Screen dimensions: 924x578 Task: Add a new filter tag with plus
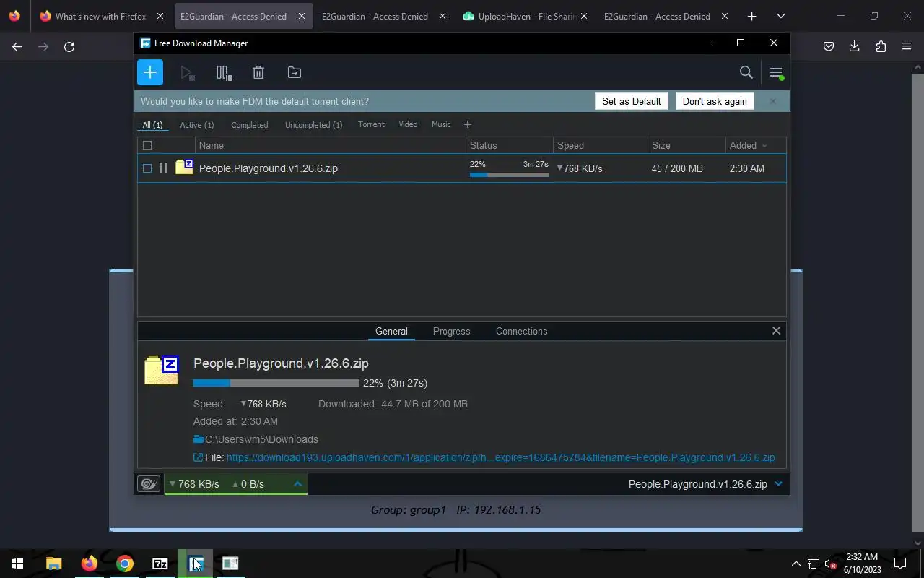(467, 124)
